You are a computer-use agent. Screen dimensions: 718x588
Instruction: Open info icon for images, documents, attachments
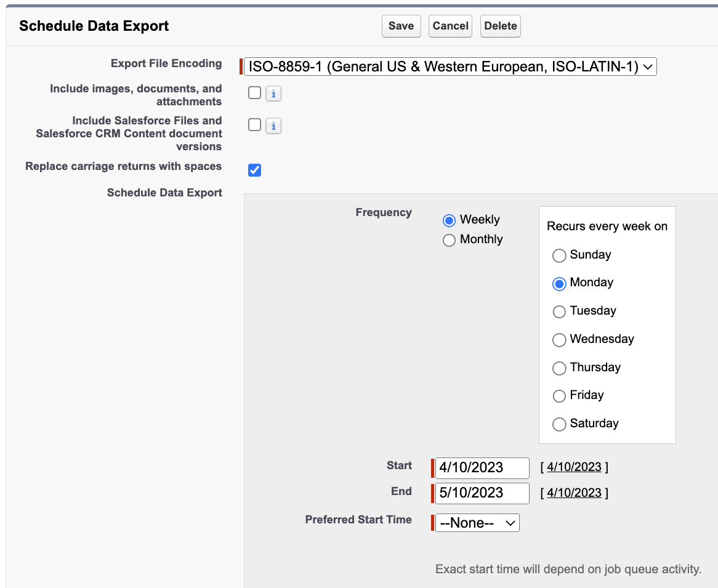tap(273, 94)
